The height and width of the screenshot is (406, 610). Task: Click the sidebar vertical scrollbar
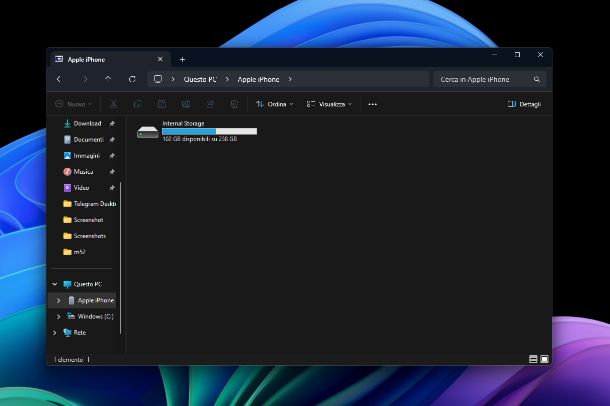(x=121, y=257)
